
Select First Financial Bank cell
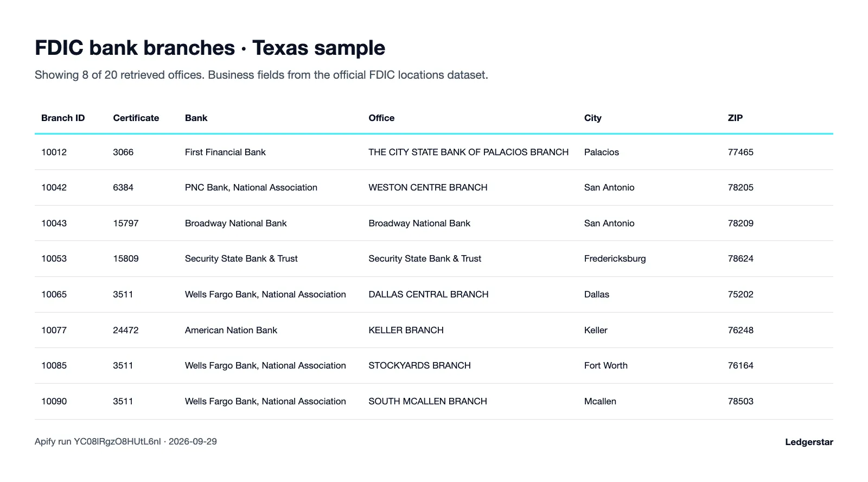(225, 152)
